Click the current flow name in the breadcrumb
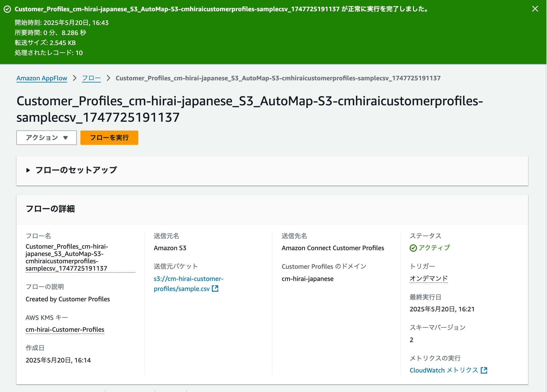Viewport: 547px width, 392px height. 278,78
